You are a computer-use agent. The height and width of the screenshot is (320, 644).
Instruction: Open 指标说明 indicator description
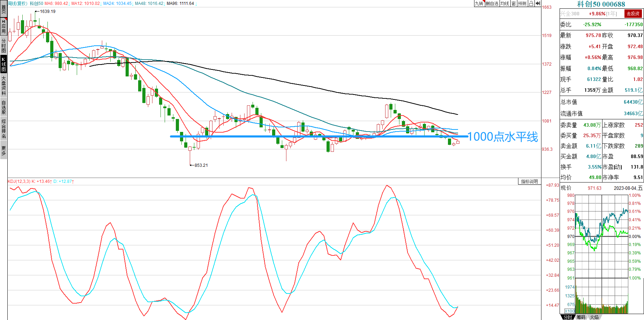point(529,181)
